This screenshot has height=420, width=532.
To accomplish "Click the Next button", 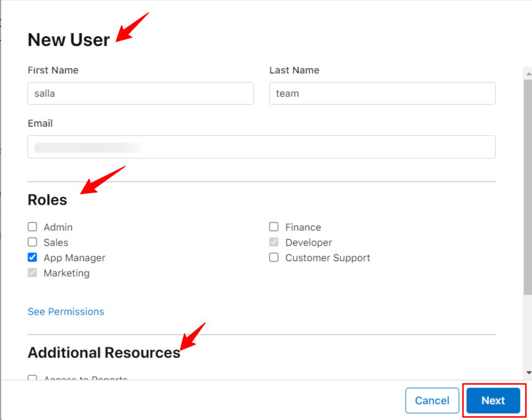I will pos(493,400).
